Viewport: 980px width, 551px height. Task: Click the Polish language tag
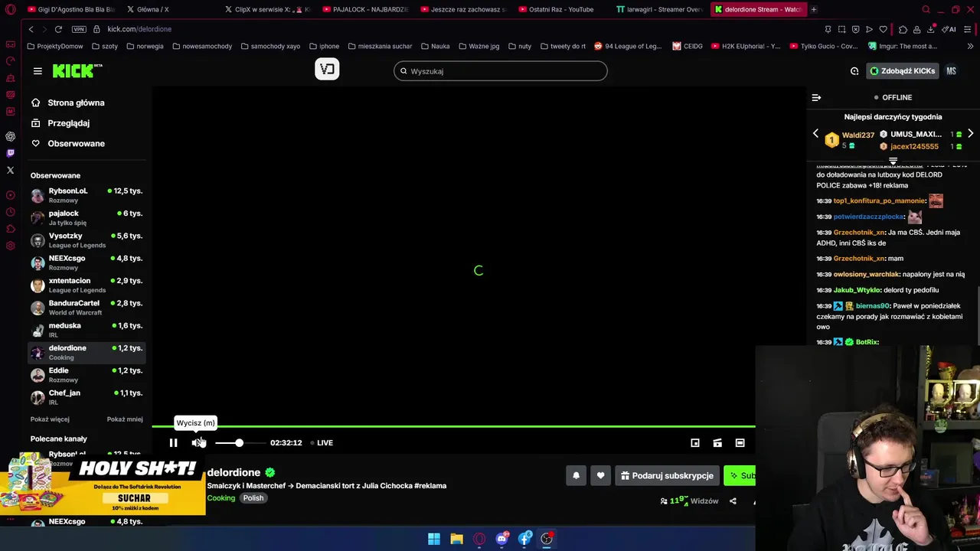point(253,498)
